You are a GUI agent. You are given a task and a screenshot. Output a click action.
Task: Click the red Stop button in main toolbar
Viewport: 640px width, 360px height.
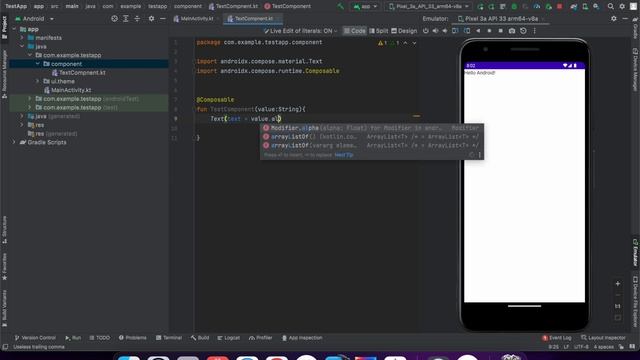560,7
